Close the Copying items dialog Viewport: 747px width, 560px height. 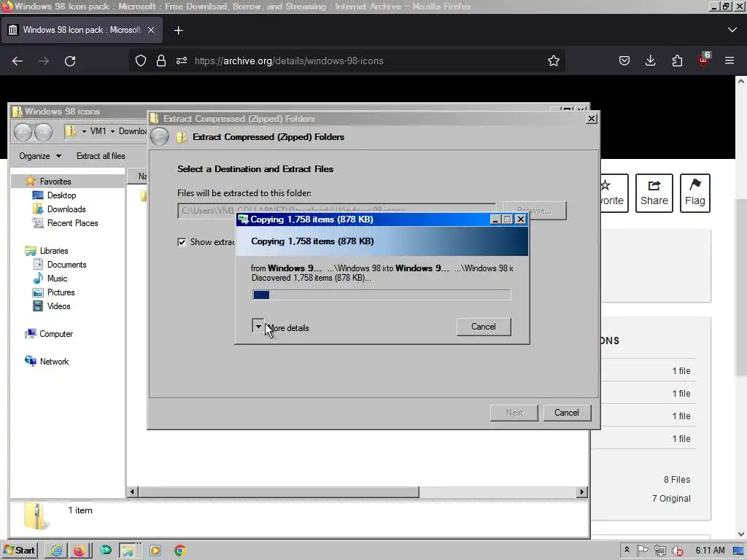pos(521,219)
